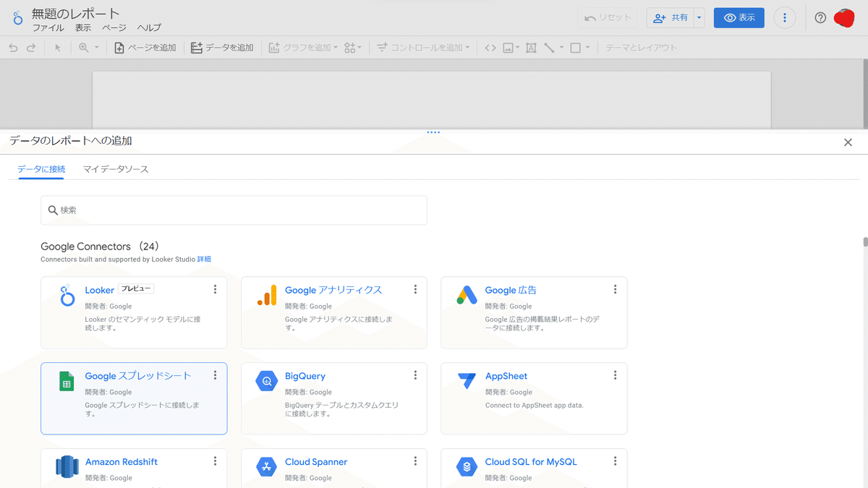868x488 pixels.
Task: Open the help question mark icon
Action: (x=820, y=18)
